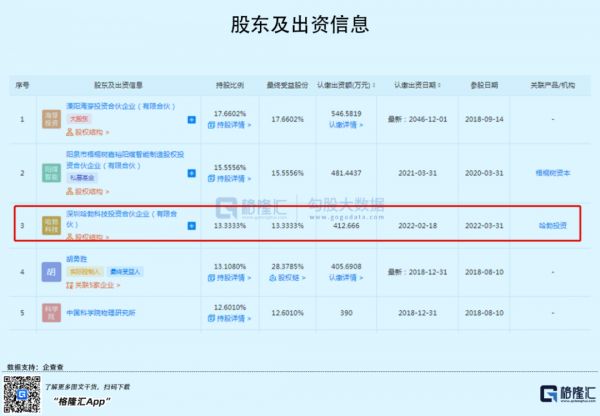Click the 阳煤智能 shareholder logo in row 2
Screen dimensions: 600x416
coord(50,172)
